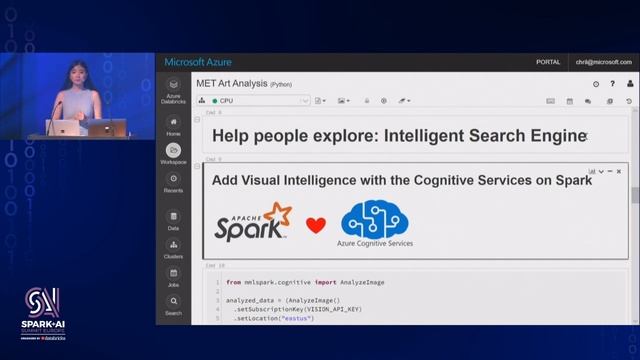
Task: Click the setLocation eastus code line
Action: 274,318
